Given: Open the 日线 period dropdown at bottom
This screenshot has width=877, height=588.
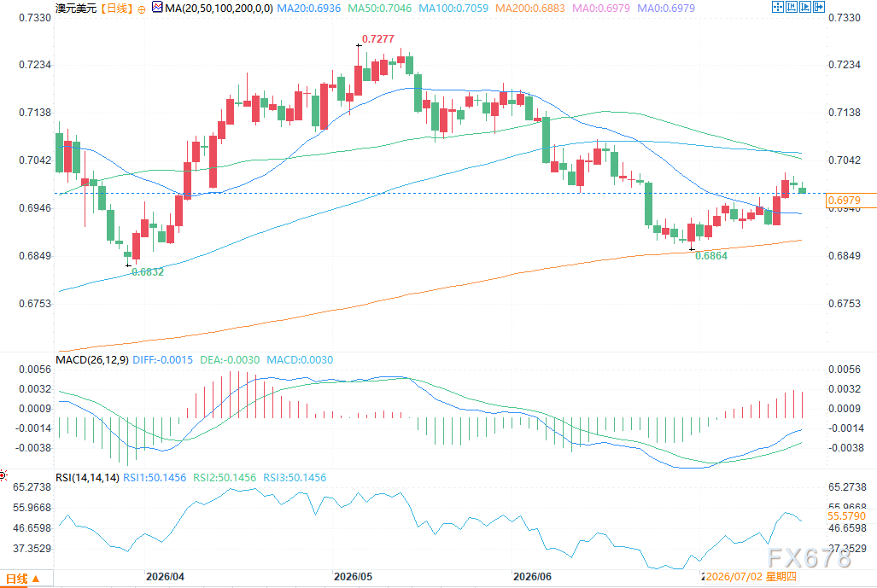Looking at the screenshot, I should 22,579.
